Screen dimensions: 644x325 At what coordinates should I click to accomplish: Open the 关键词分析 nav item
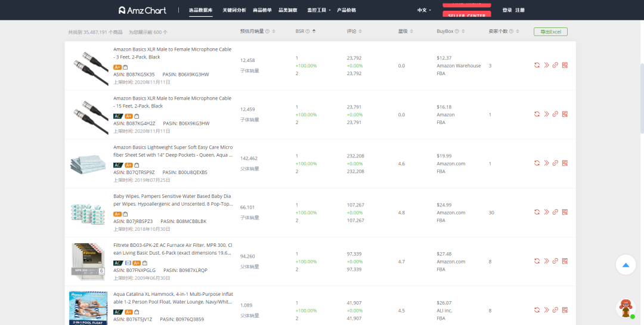[x=234, y=10]
